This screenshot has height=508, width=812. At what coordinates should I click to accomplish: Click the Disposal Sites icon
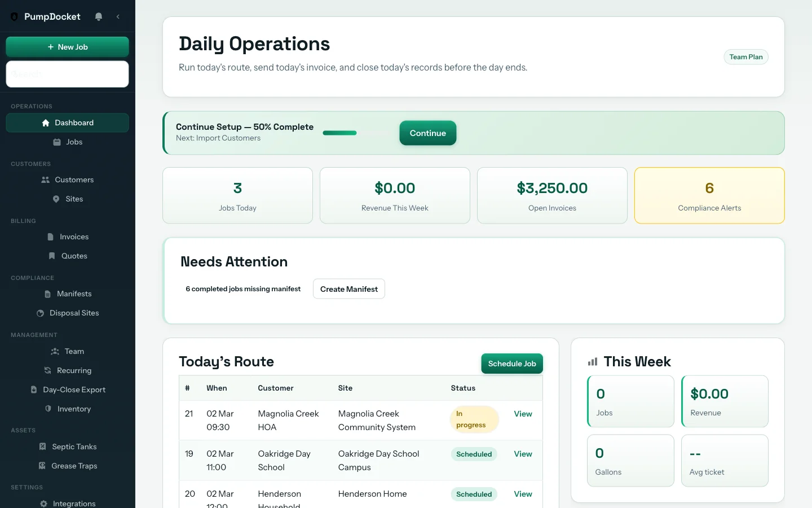pyautogui.click(x=39, y=313)
